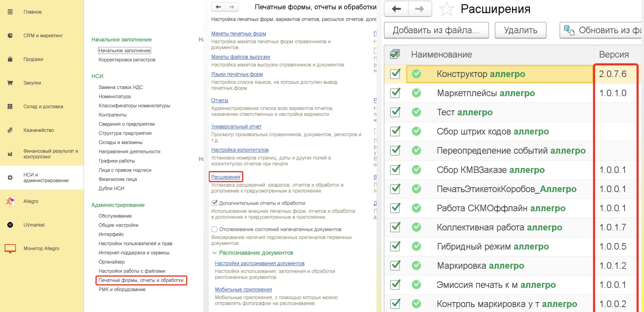Click the Казначейство coins icon
Viewport: 644px width, 312px height.
pos(10,130)
